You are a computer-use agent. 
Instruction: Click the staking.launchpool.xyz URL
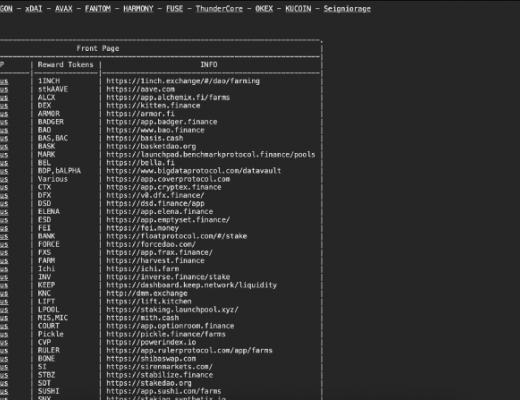(172, 310)
